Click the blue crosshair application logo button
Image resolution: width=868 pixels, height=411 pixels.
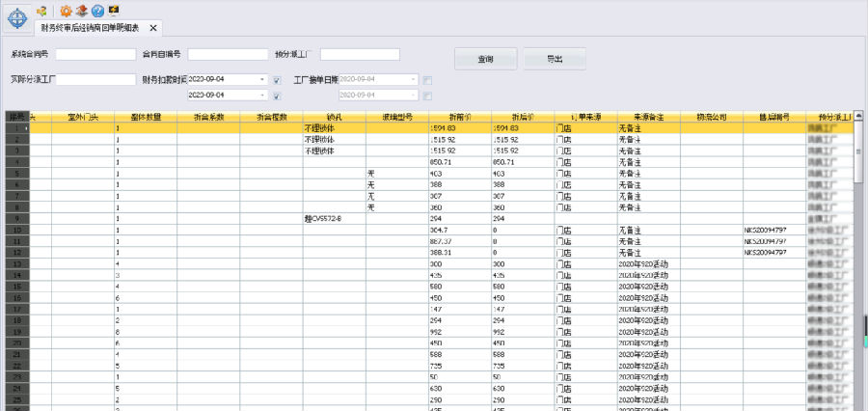17,17
